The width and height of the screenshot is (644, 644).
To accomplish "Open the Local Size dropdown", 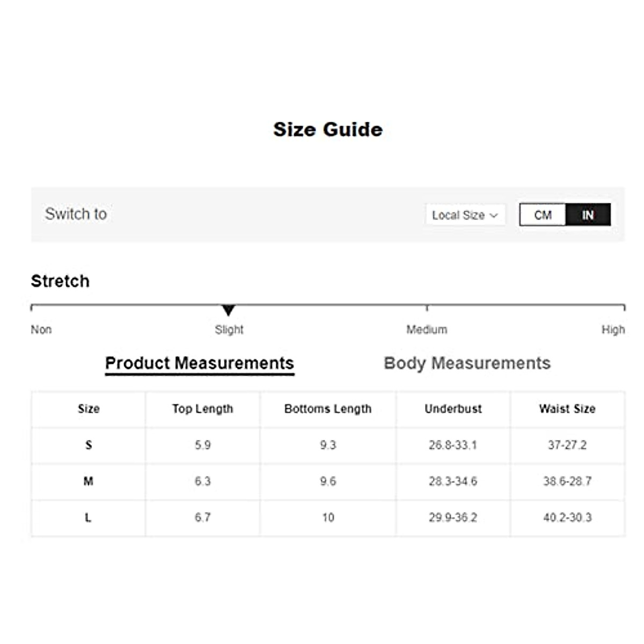I will click(x=465, y=215).
